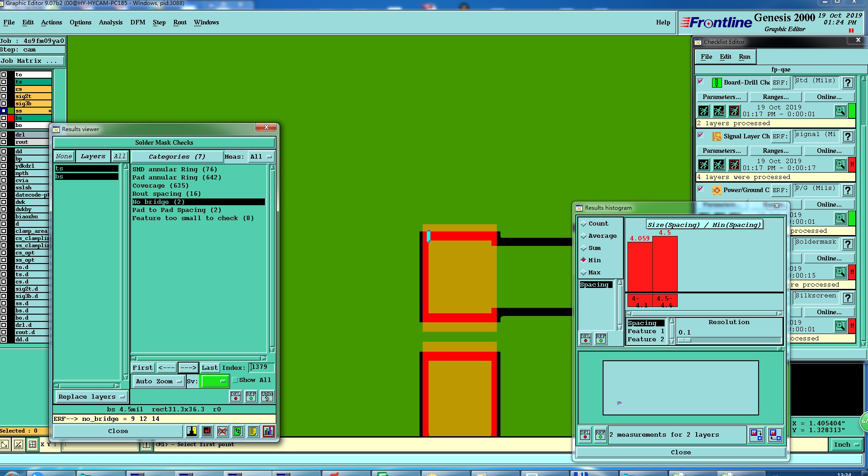Click second runner icon in Signal Layer Checks
This screenshot has width=868, height=476.
(719, 165)
